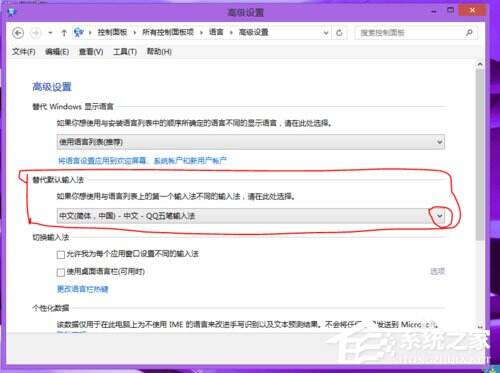Refresh the page with refresh icon
500x373 pixels.
pyautogui.click(x=339, y=33)
